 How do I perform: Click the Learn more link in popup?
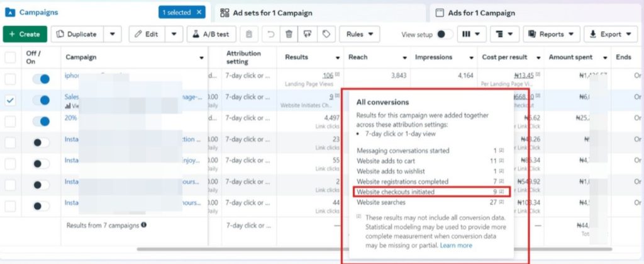pos(456,245)
